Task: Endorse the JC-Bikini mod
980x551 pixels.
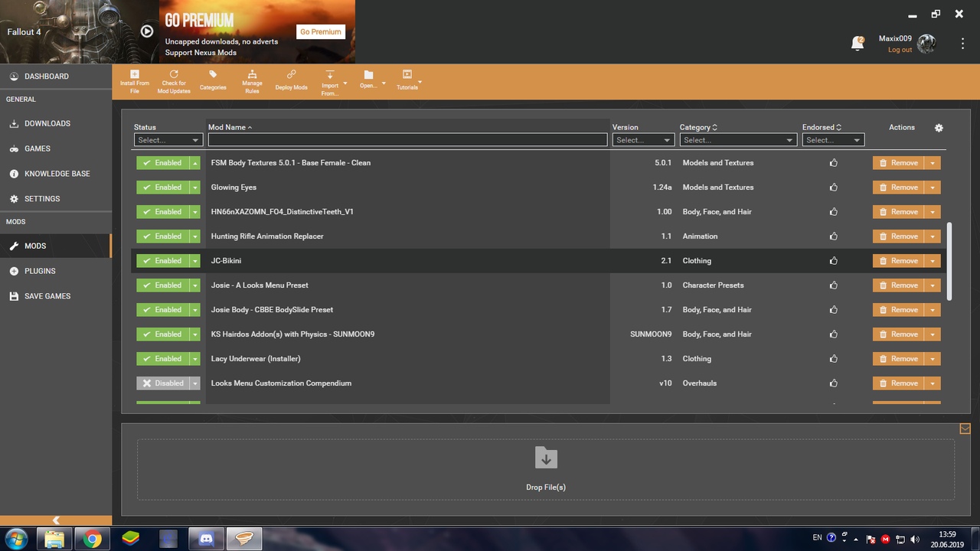Action: click(834, 261)
